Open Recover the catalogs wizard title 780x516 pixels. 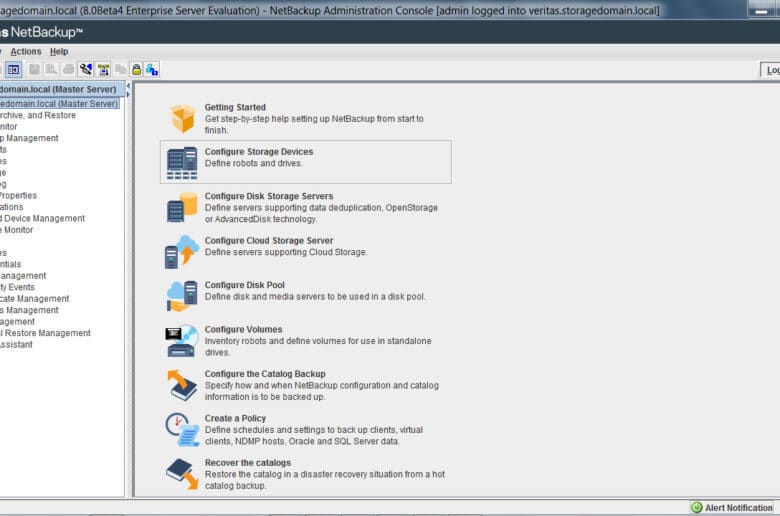[x=248, y=462]
